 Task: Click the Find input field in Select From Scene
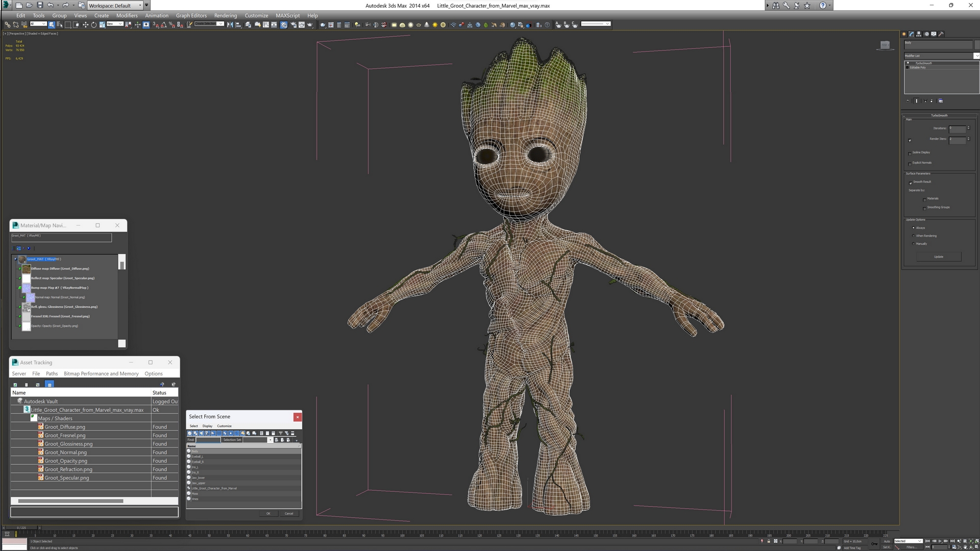208,440
